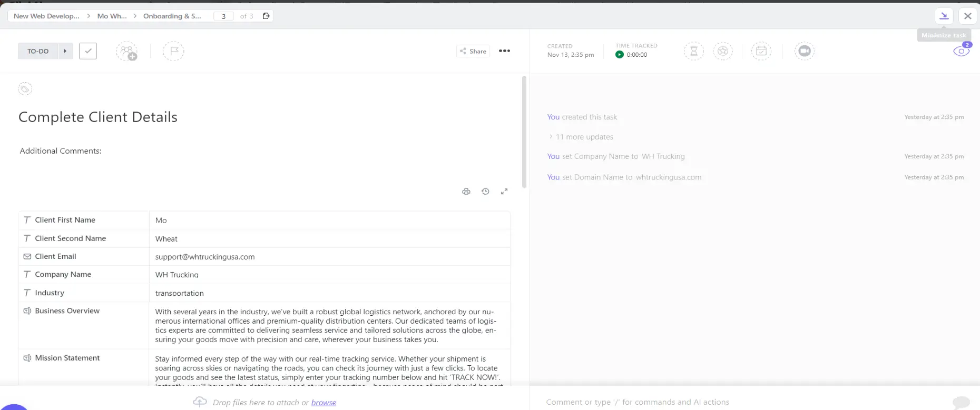This screenshot has height=410, width=980.
Task: Click the Additional Comments description text
Action: (61, 151)
